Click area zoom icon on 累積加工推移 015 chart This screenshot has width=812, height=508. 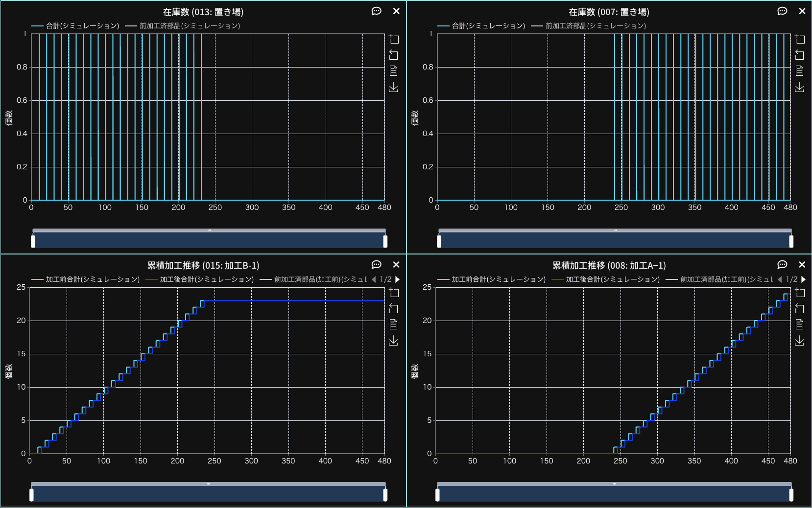[x=394, y=293]
